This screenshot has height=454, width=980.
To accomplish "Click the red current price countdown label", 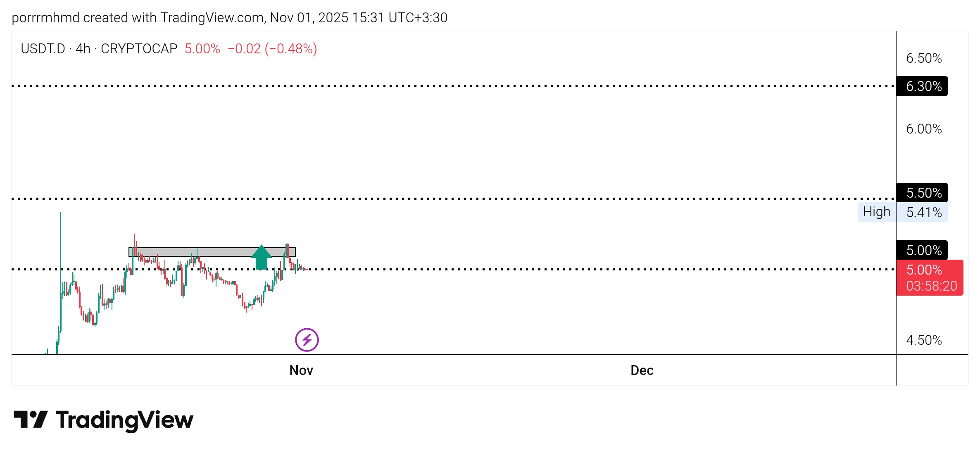I will [x=929, y=278].
